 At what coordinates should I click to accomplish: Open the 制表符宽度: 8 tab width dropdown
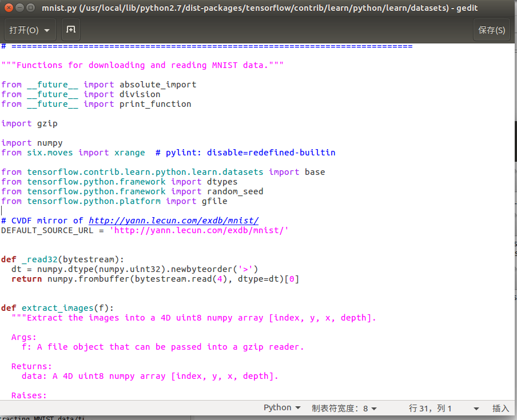point(344,409)
